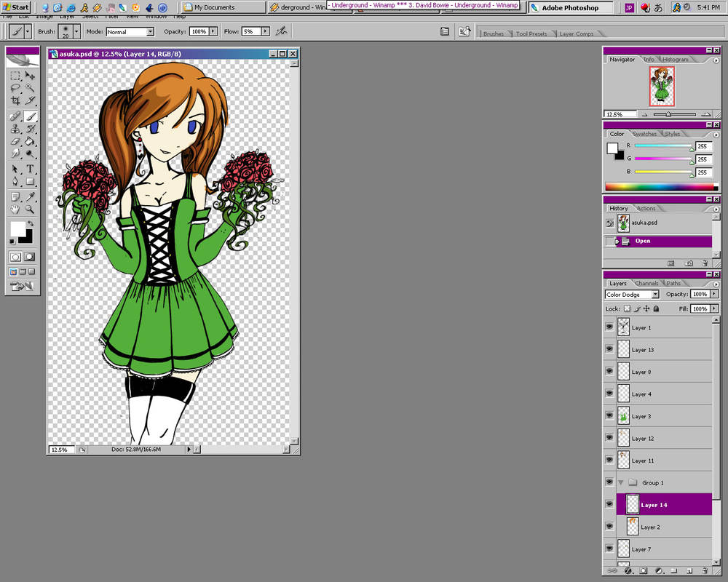Select the Rectangular Marquee tool

click(15, 76)
